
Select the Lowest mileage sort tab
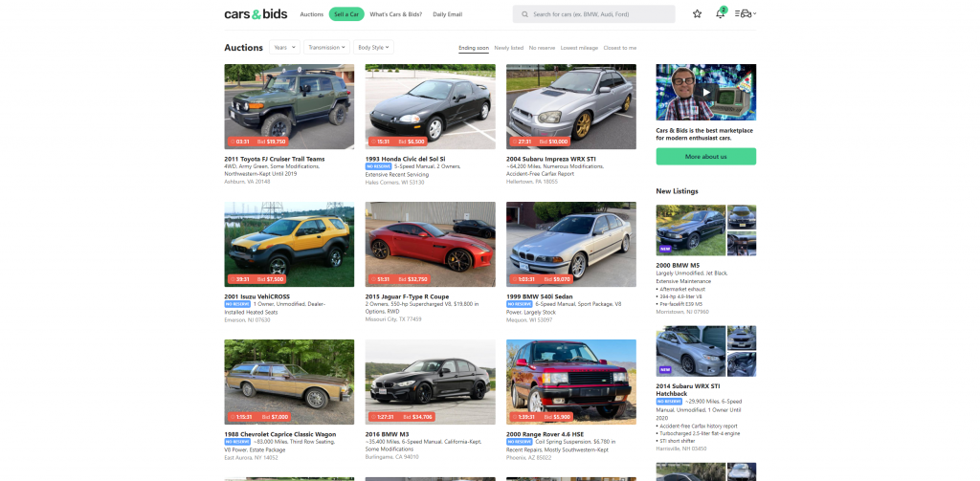pyautogui.click(x=579, y=48)
